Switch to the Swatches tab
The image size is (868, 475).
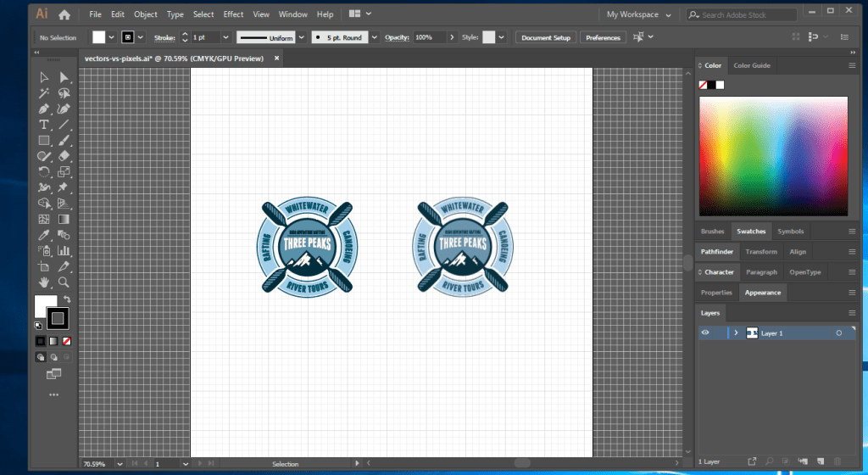point(751,232)
